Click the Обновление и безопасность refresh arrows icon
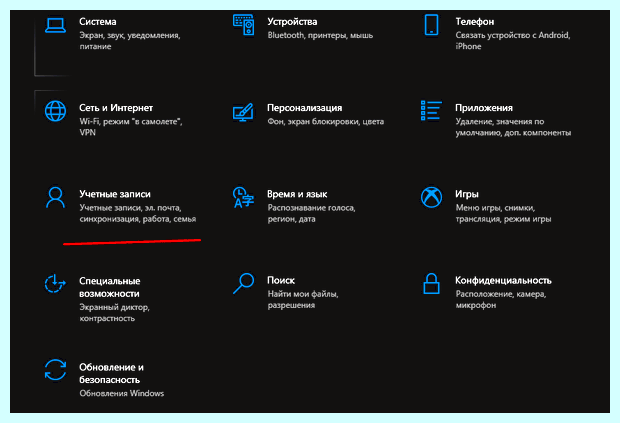Screen dimensions: 620x423 [x=55, y=370]
